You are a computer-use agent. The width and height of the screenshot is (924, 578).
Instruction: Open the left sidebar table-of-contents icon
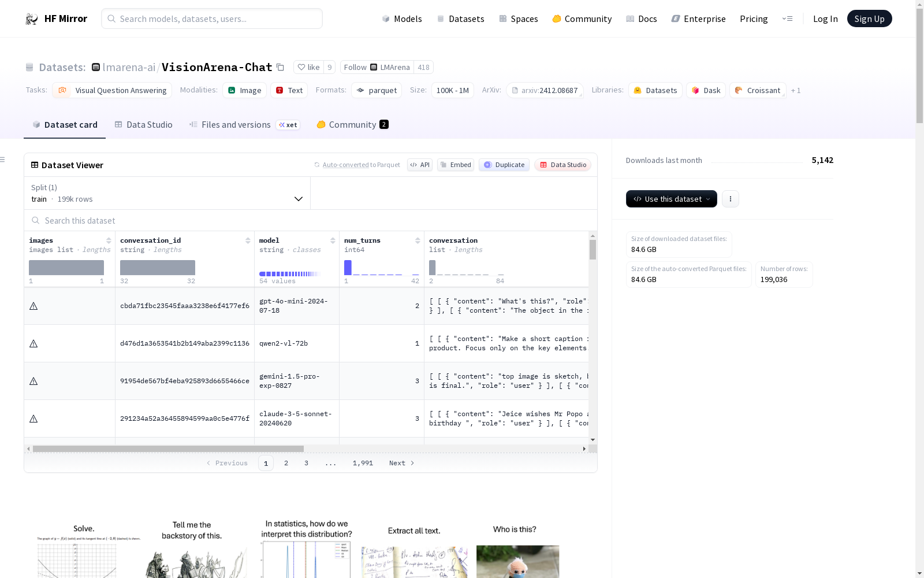[3, 160]
